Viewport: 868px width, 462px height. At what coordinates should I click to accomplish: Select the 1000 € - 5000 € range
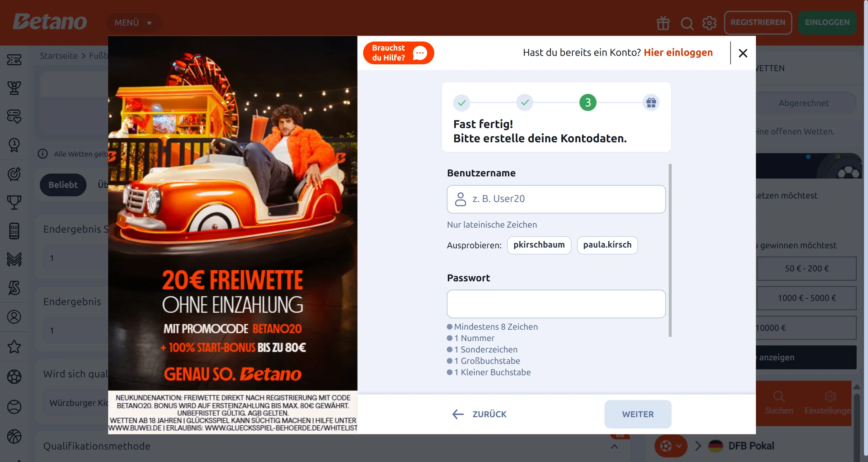pos(806,298)
